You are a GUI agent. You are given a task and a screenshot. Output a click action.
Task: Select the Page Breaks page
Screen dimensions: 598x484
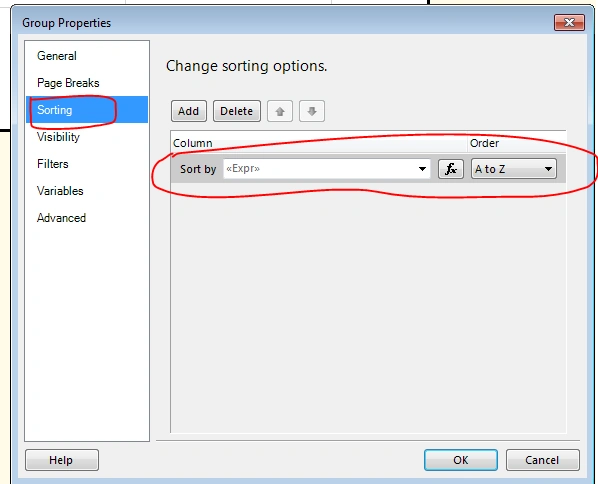click(x=68, y=83)
